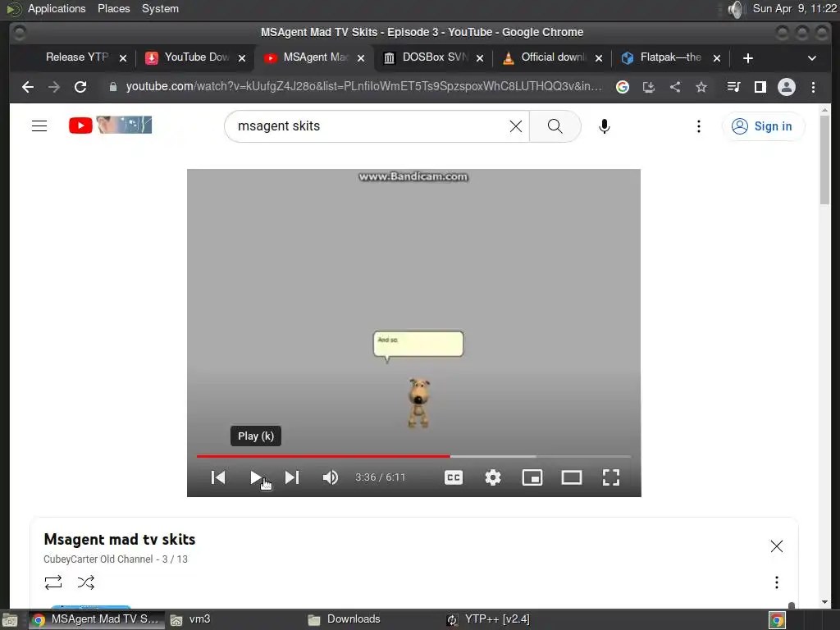The height and width of the screenshot is (630, 840).
Task: Sign in to YouTube
Action: click(x=762, y=126)
